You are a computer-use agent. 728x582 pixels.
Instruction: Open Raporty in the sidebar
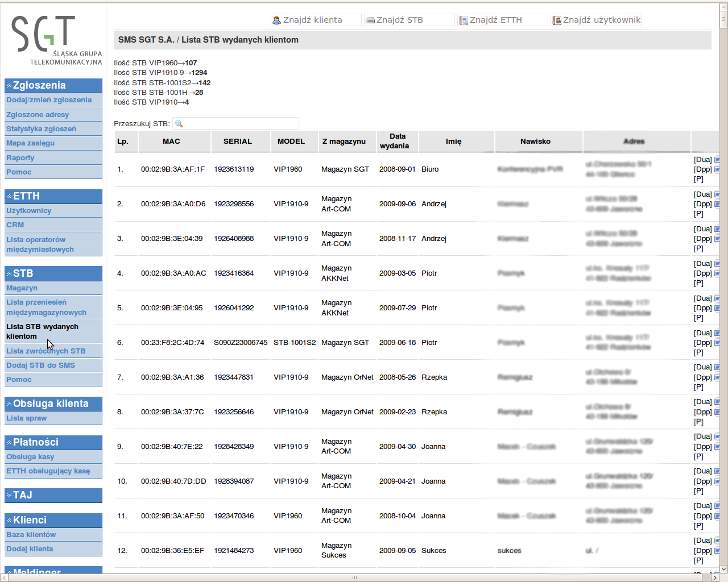tap(53, 158)
